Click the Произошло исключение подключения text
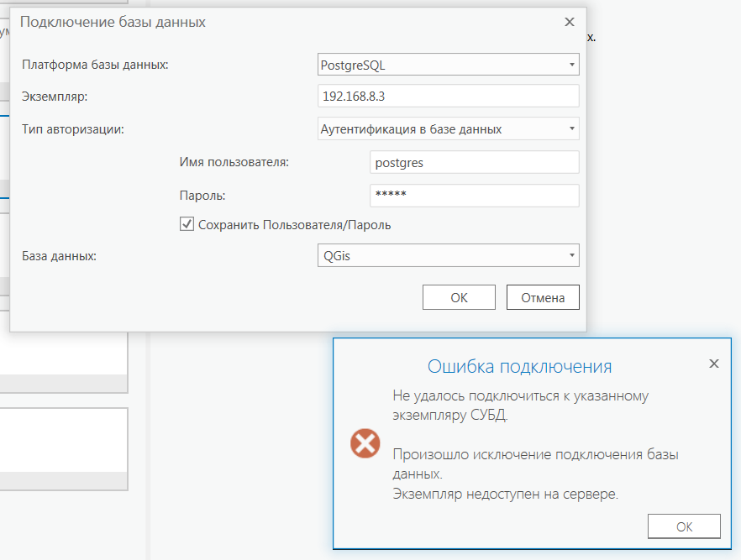 pyautogui.click(x=535, y=463)
